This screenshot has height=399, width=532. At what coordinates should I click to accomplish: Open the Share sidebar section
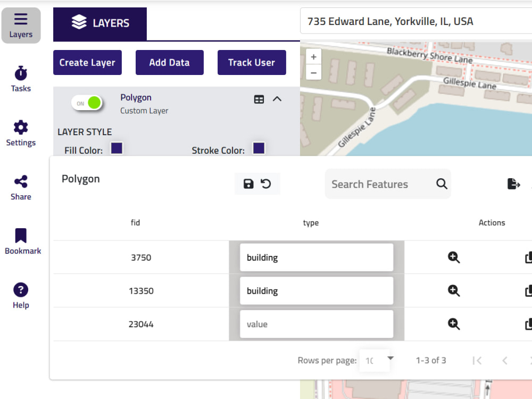point(21,188)
